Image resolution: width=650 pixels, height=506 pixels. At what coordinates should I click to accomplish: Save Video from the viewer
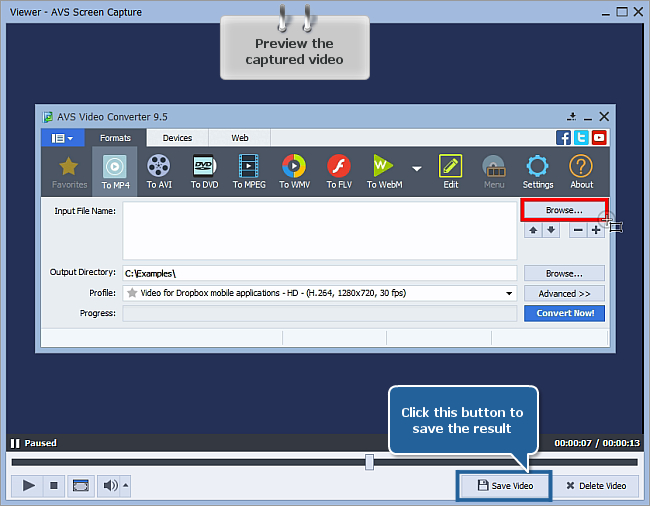[504, 485]
